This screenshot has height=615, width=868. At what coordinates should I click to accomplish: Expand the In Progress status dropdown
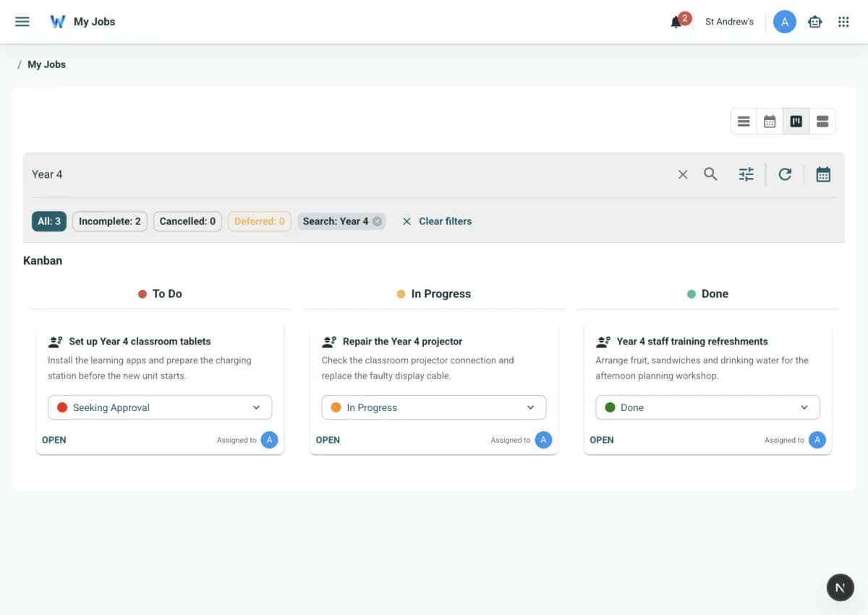(434, 407)
